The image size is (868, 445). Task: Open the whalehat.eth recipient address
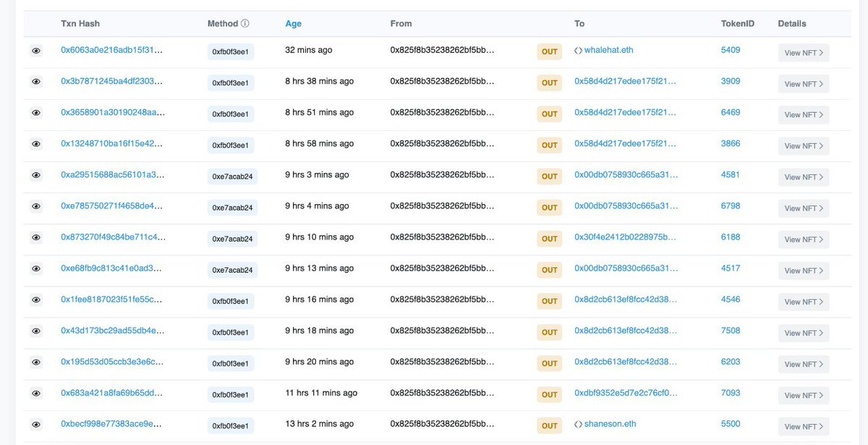point(608,51)
